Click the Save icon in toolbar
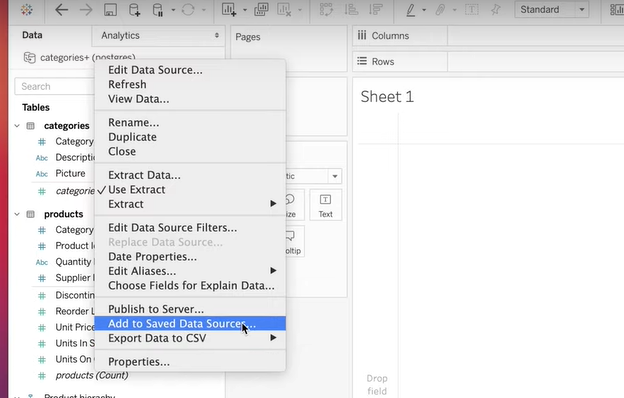This screenshot has height=398, width=624. 110,10
